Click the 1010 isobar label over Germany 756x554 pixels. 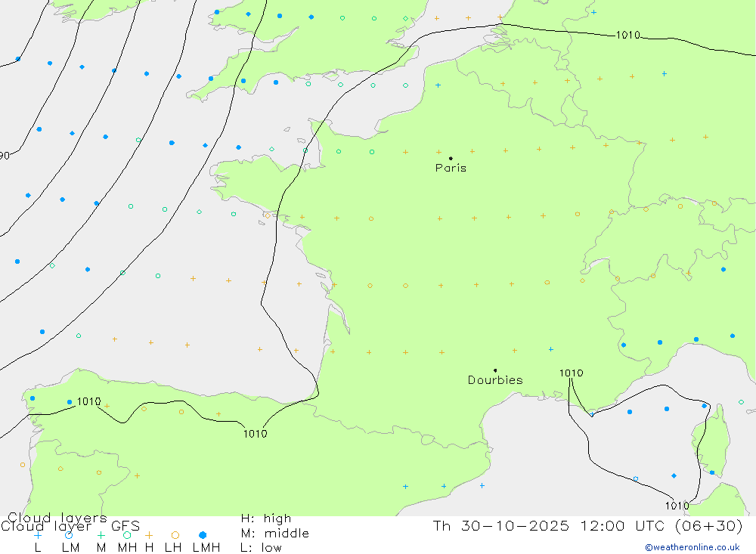coord(627,35)
